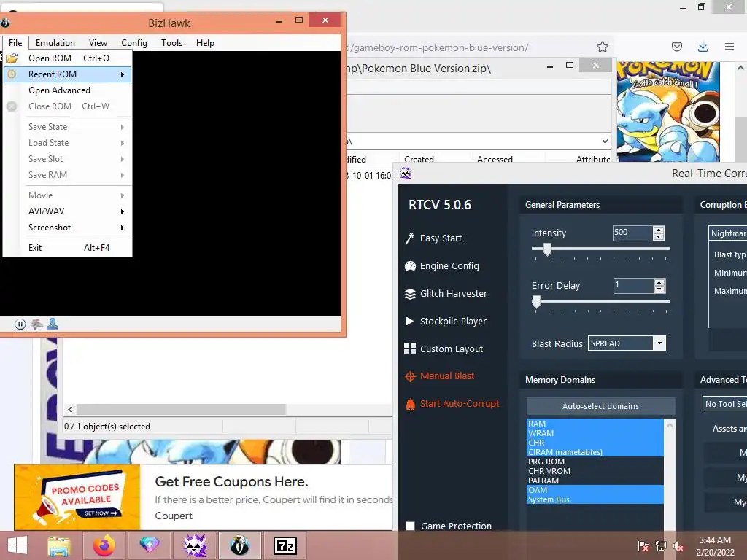Open File Explorer from taskbar
Screen dimensions: 747x560
click(x=59, y=545)
